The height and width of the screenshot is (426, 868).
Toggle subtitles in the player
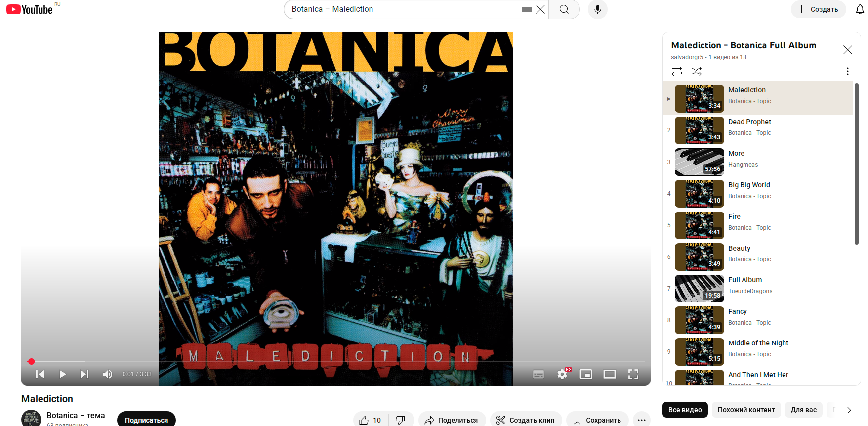[x=538, y=374]
